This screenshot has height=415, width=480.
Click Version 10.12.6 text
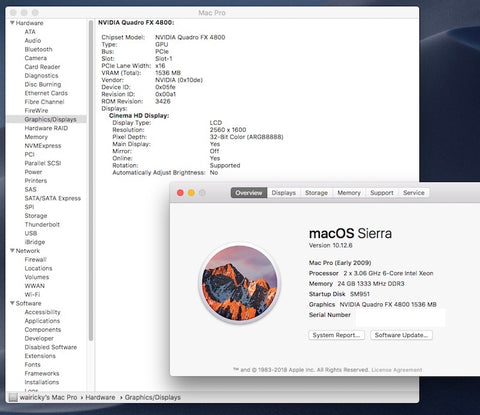330,245
